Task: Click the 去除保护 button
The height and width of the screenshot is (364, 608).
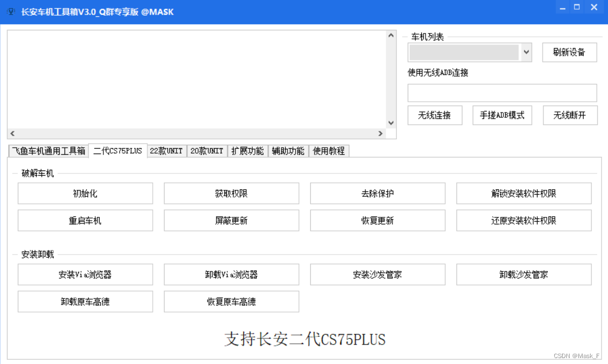Action: click(x=378, y=193)
